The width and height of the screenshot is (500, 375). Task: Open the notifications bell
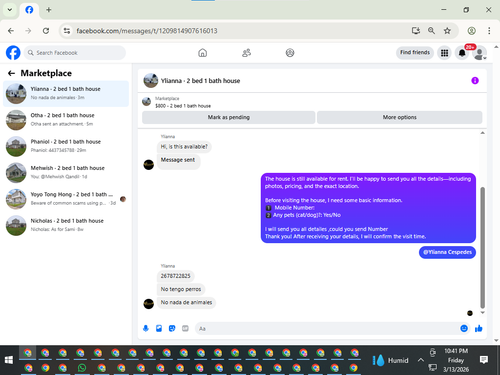pyautogui.click(x=462, y=53)
